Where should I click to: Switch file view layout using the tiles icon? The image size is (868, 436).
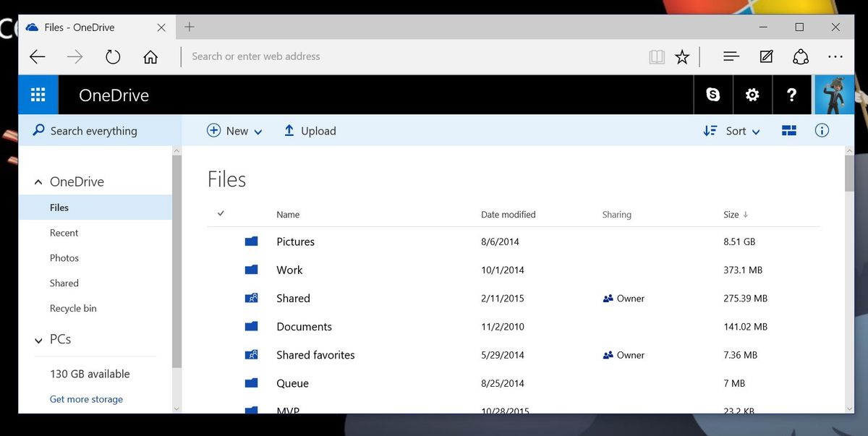(x=788, y=130)
